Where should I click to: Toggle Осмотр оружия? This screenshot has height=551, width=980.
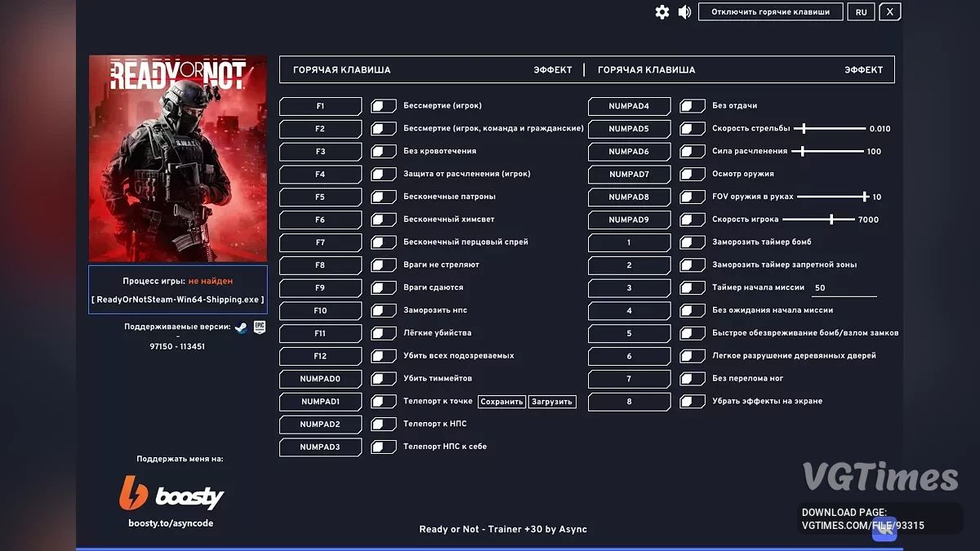coord(693,175)
